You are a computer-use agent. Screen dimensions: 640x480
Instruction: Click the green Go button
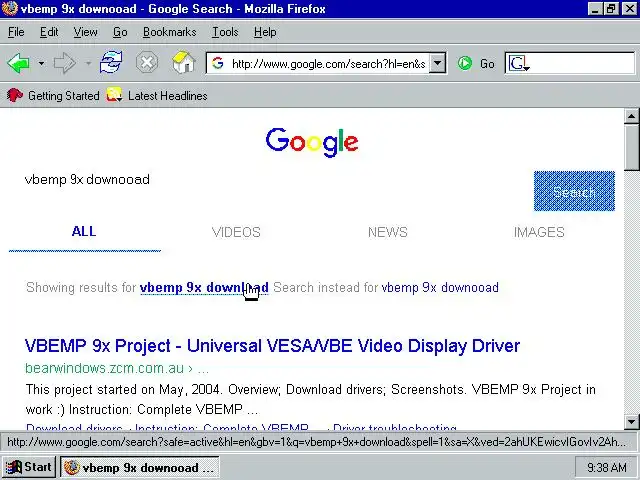476,63
